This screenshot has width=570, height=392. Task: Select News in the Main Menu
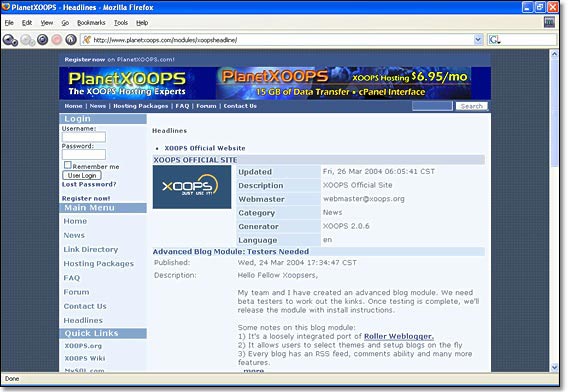coord(74,235)
